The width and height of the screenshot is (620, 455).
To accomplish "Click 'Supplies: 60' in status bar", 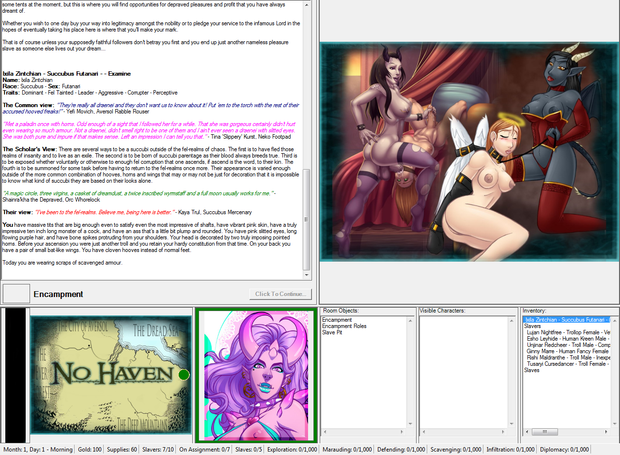I will coord(121,449).
